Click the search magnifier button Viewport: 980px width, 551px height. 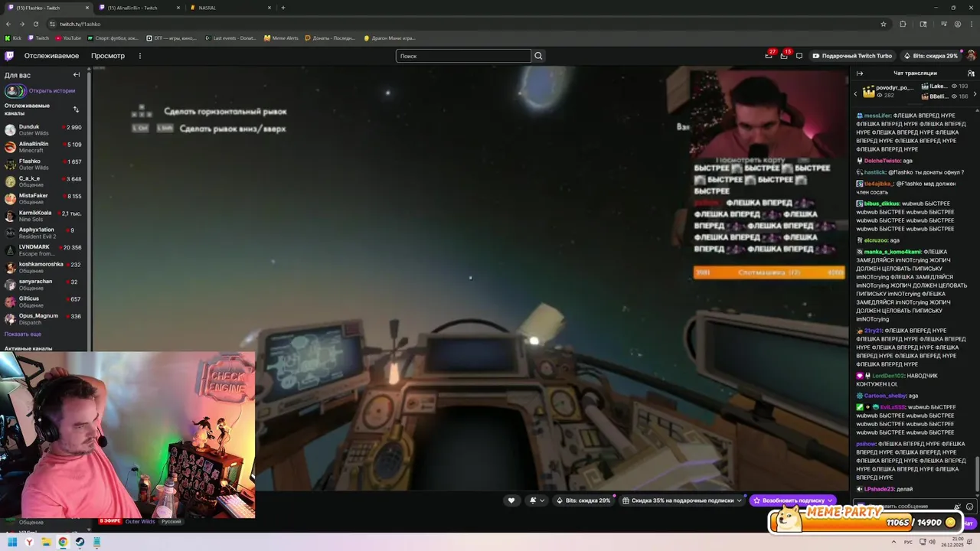pos(538,56)
